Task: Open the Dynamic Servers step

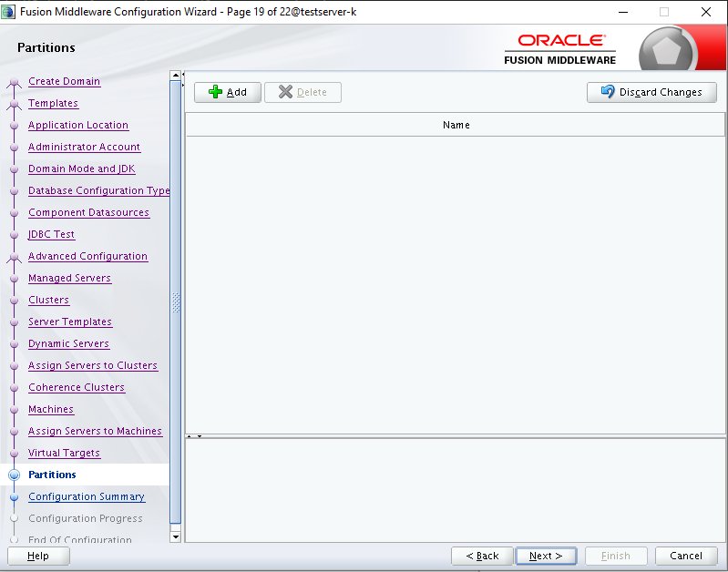Action: pyautogui.click(x=68, y=343)
